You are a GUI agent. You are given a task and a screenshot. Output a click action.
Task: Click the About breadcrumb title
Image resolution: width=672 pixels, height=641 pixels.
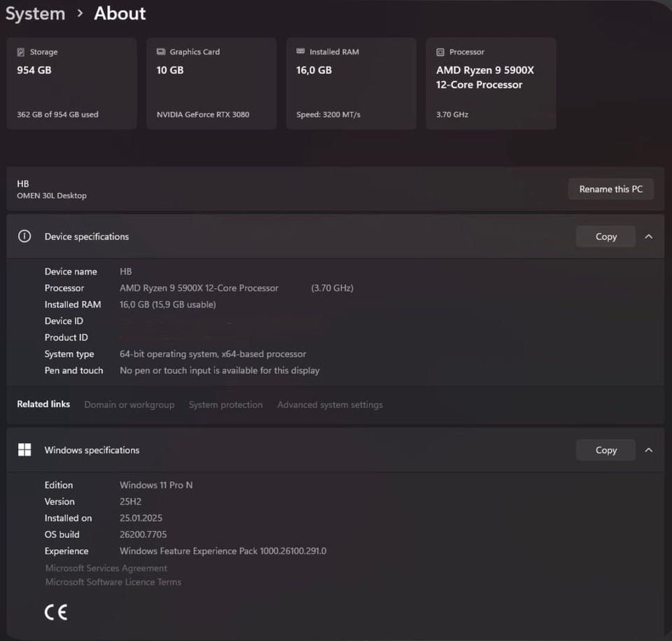pos(120,13)
